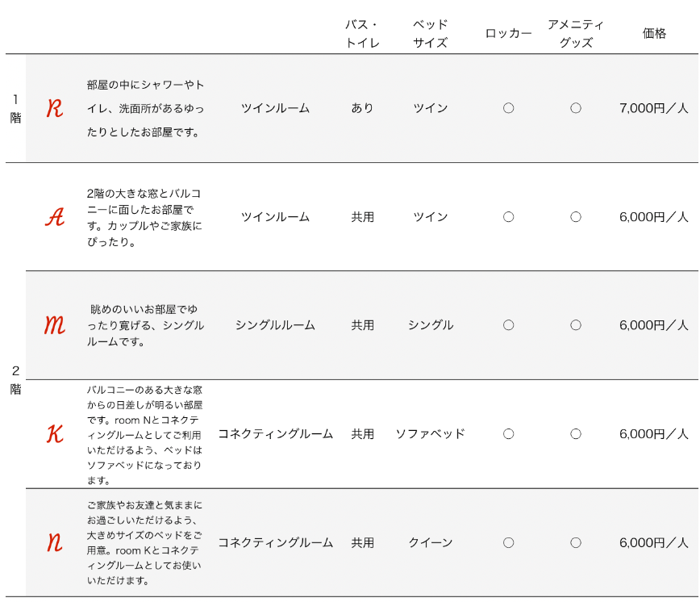This screenshot has height=602, width=700.
Task: Click the 2階 floor label
Action: click(15, 379)
